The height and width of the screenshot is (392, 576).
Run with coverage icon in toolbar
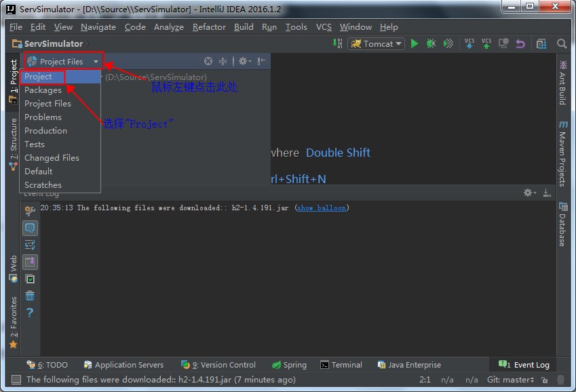coord(448,43)
